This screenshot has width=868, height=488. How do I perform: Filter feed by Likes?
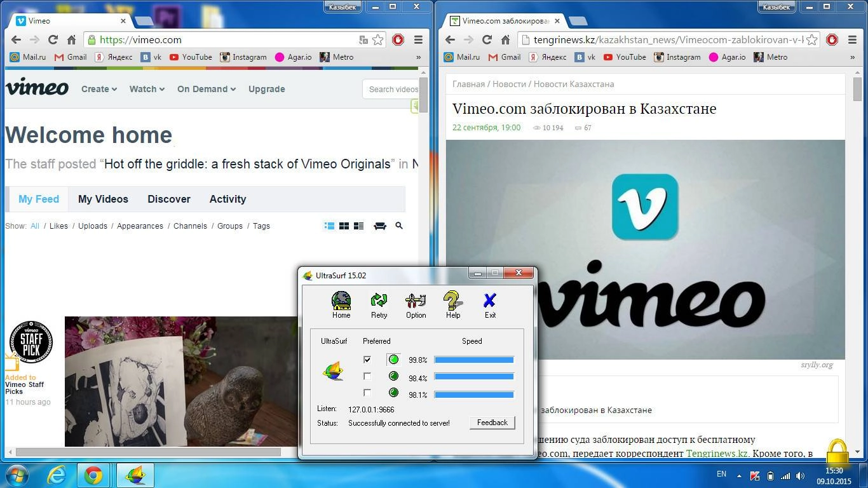[x=58, y=226]
